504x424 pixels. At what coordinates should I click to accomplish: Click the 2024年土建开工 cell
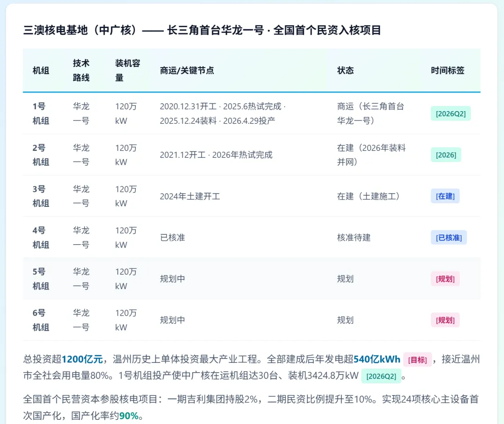[190, 196]
